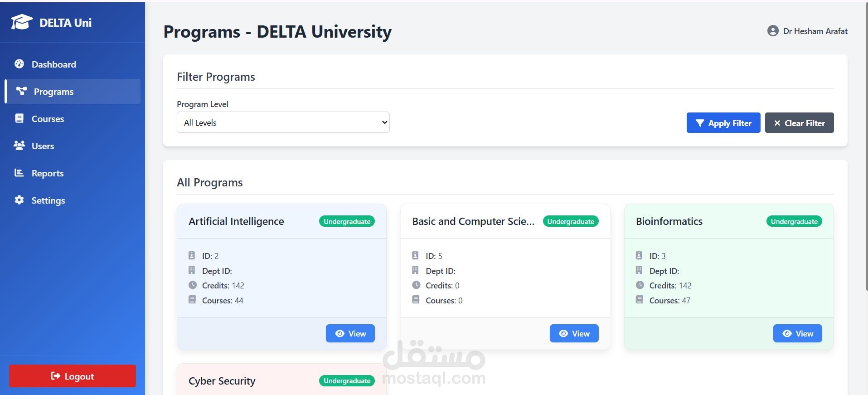Click the Dr Hesham Arafat profile name
The width and height of the screenshot is (868, 395).
(815, 31)
